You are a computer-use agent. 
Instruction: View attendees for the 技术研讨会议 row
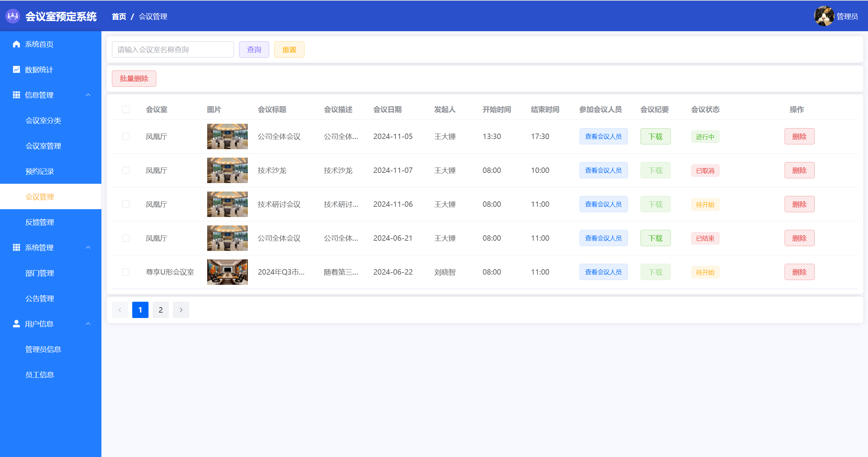(603, 204)
